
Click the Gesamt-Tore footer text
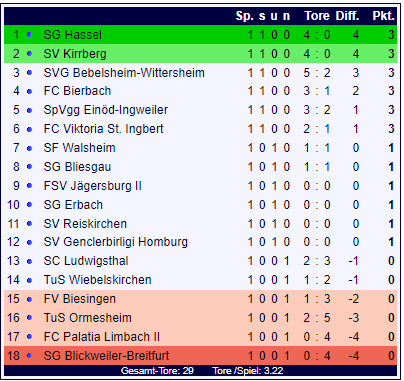click(157, 371)
